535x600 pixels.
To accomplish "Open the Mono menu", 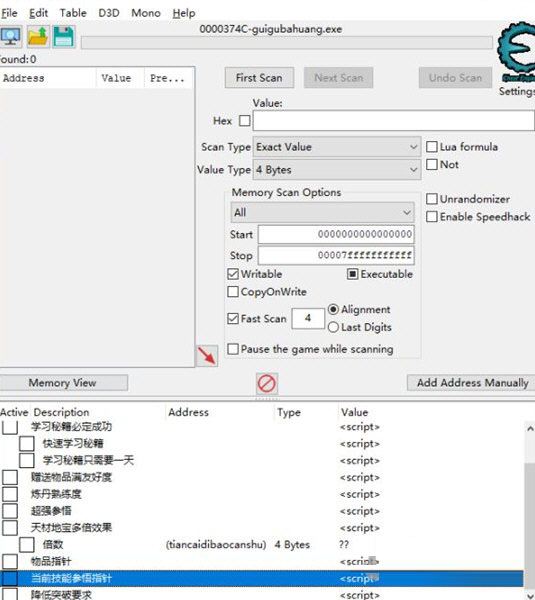I will pos(146,13).
